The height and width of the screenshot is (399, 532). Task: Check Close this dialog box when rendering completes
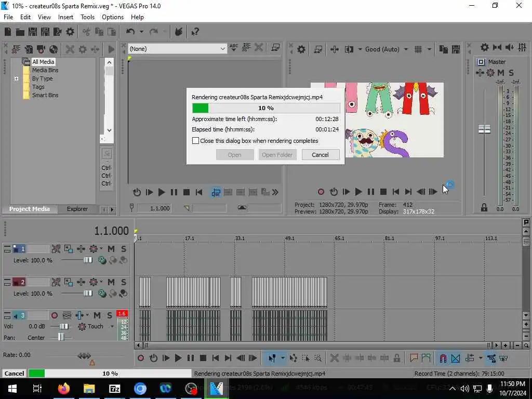tap(195, 141)
